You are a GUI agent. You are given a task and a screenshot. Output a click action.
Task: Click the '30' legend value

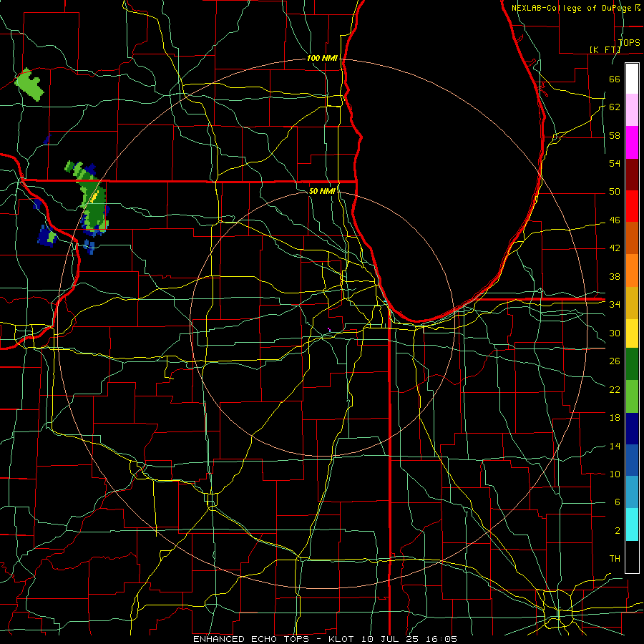615,333
